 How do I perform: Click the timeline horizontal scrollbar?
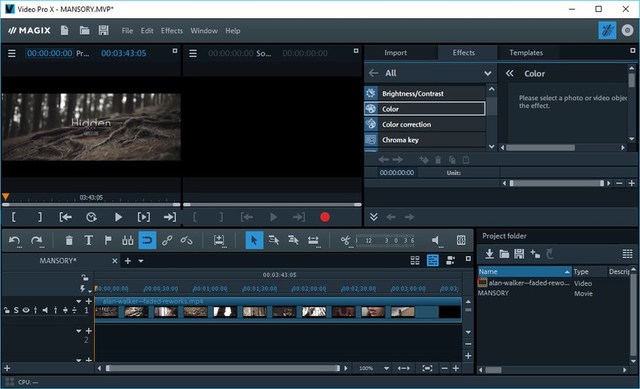click(223, 369)
